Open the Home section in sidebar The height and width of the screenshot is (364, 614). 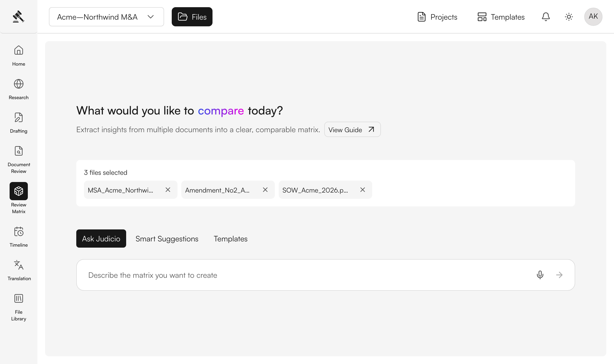click(x=19, y=55)
